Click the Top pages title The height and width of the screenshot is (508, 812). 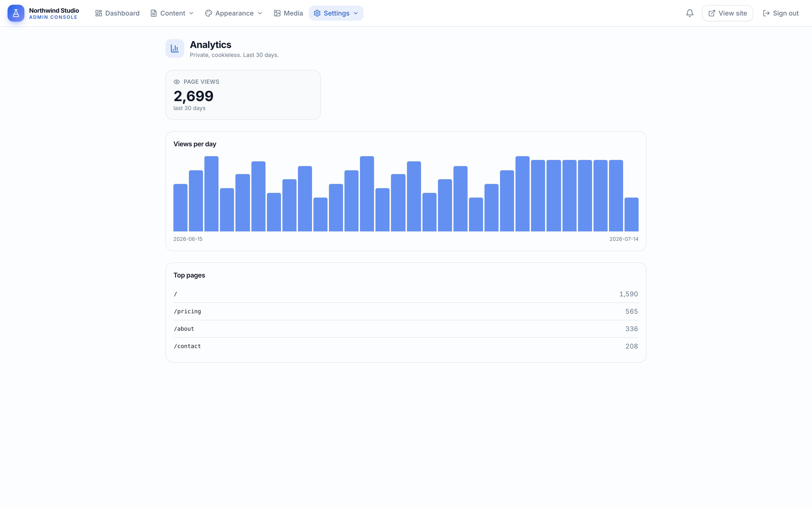[x=189, y=275]
